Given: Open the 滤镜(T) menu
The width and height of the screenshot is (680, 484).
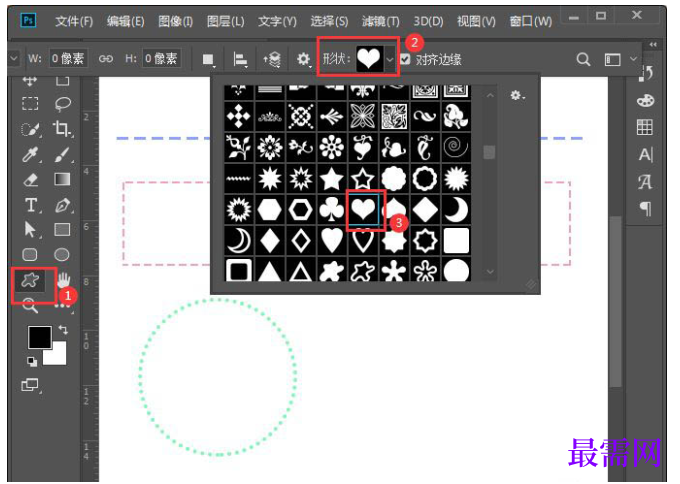Looking at the screenshot, I should pos(380,21).
